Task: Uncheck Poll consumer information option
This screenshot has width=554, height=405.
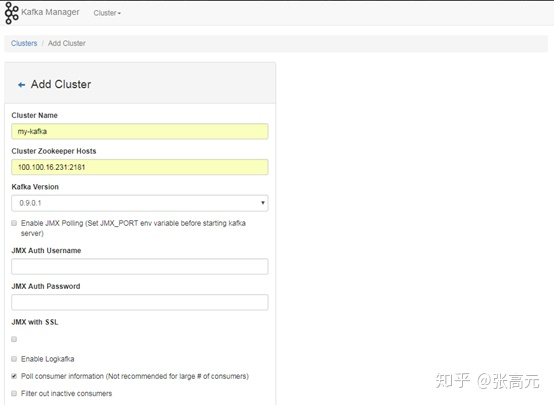Action: point(14,376)
